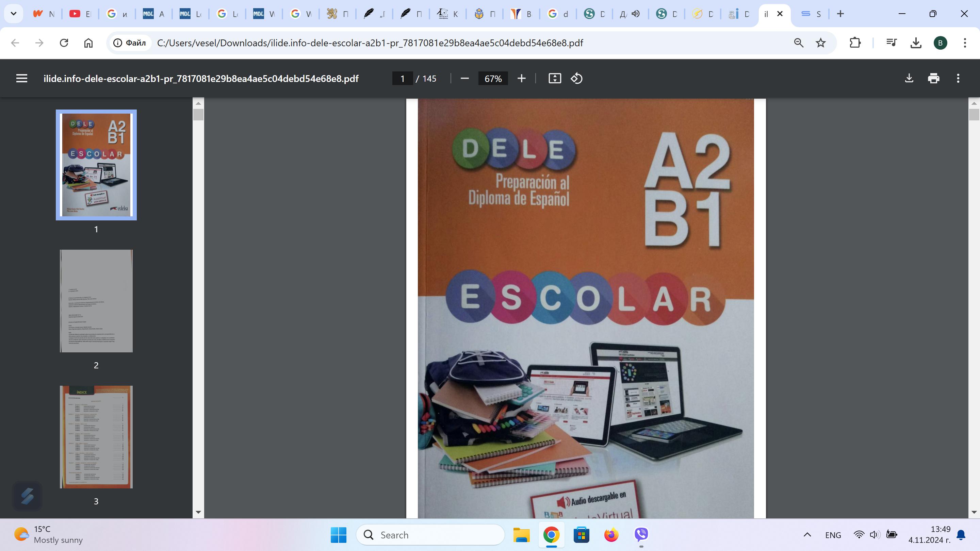Viewport: 980px width, 551px height.
Task: Open the floating app icon at bottom-left of sidebar
Action: point(27,496)
